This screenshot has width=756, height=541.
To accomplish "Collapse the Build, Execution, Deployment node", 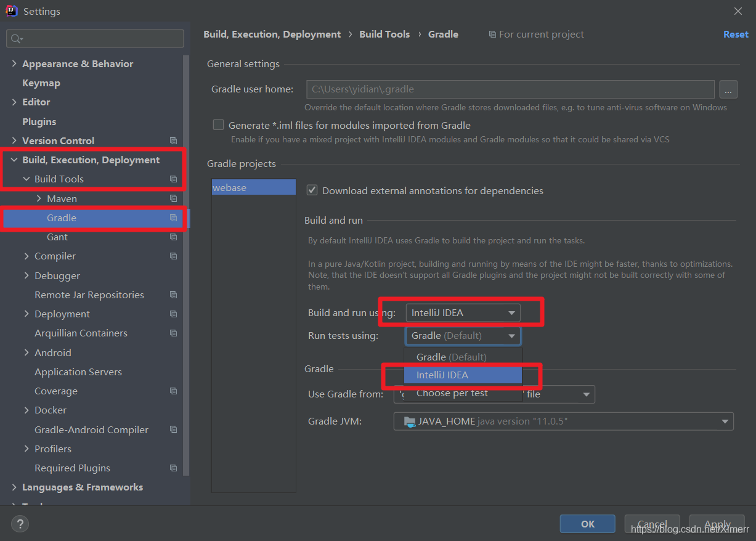I will click(x=14, y=160).
